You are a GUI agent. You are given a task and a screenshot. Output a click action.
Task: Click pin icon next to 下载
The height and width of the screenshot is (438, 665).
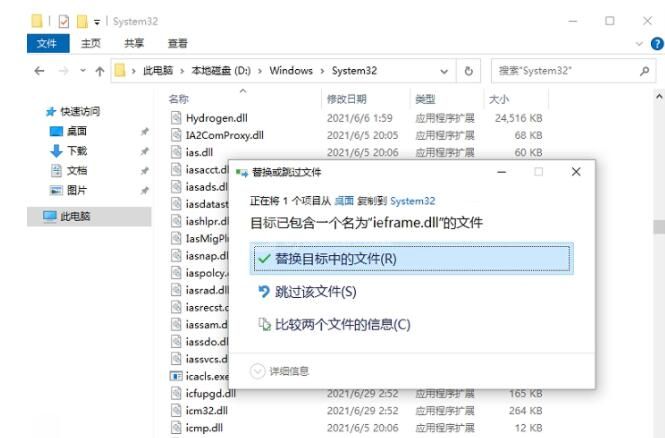coord(145,151)
